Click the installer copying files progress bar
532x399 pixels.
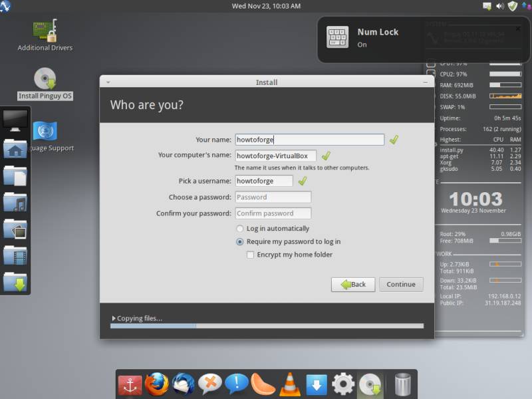tap(267, 326)
